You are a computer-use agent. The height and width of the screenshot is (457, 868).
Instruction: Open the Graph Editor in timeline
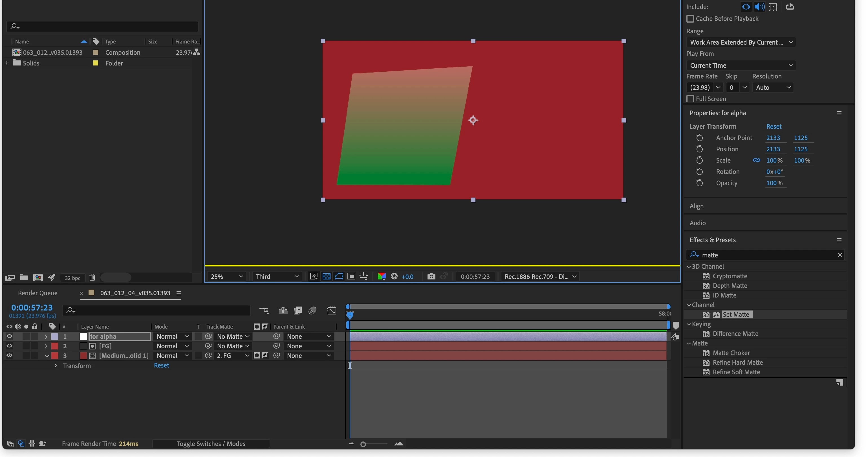click(x=332, y=310)
